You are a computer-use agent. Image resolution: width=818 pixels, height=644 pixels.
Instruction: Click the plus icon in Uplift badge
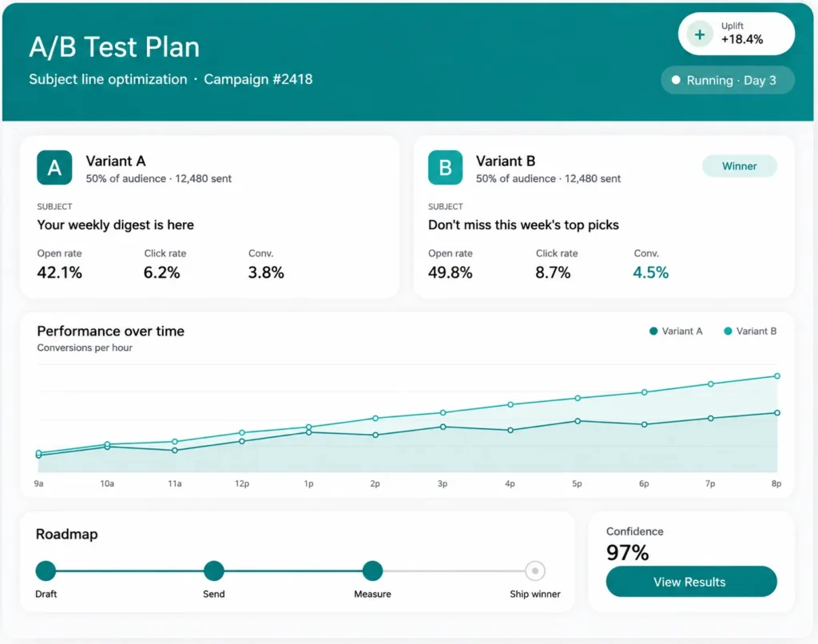tap(700, 34)
